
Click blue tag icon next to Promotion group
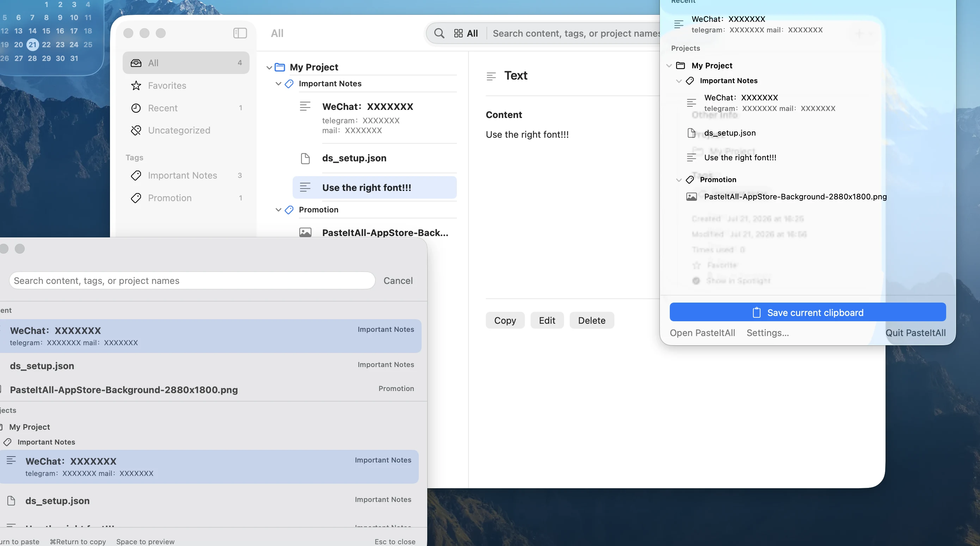289,210
